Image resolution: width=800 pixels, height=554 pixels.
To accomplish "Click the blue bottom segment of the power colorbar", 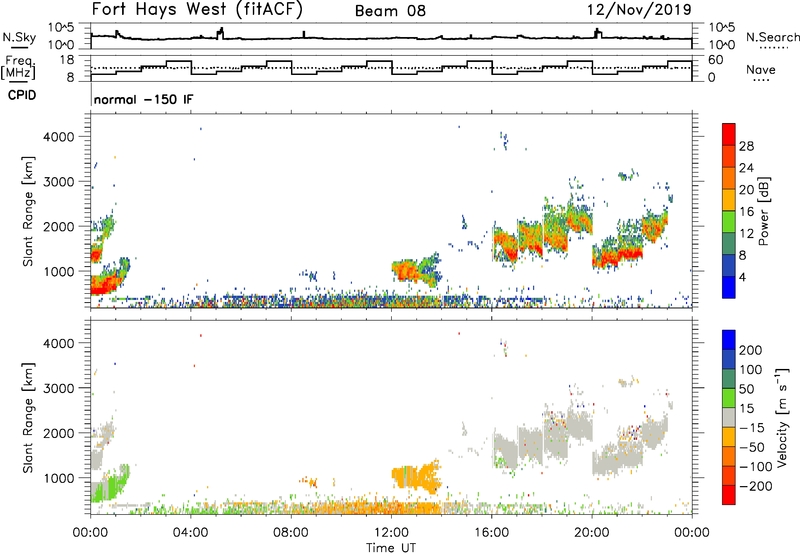I will (x=729, y=287).
